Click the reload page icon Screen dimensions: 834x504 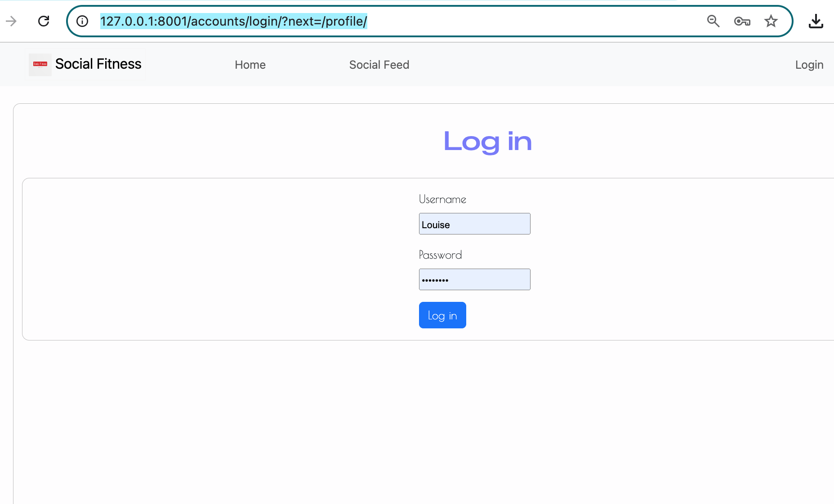click(44, 21)
